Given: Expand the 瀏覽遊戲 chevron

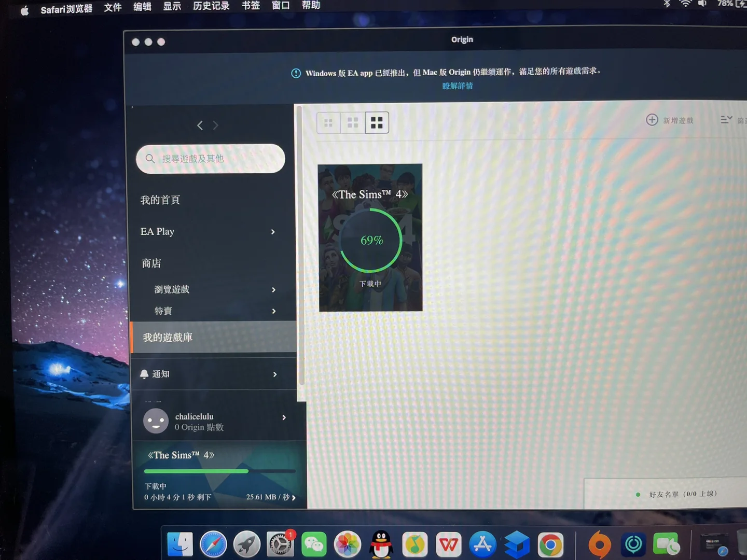Looking at the screenshot, I should coord(273,290).
